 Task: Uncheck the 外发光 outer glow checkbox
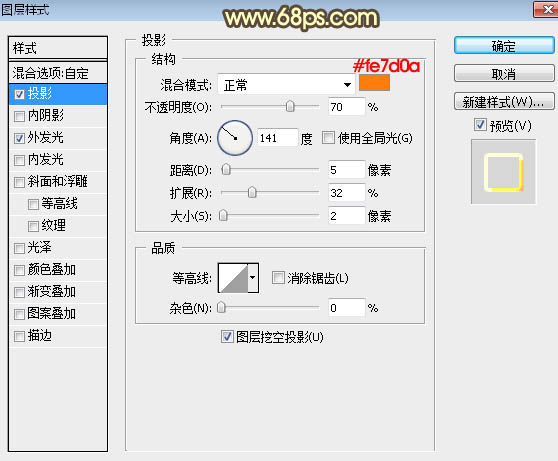click(x=19, y=138)
